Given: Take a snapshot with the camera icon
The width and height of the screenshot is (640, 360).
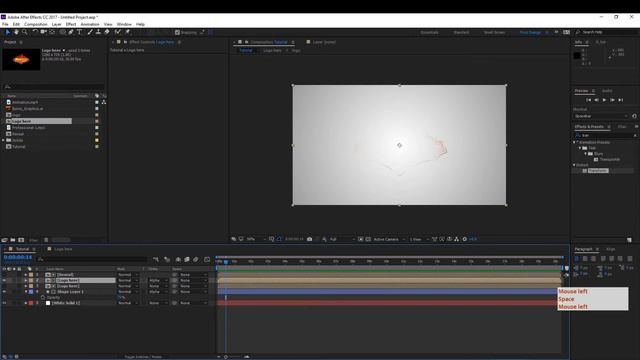Looking at the screenshot, I should 309,239.
